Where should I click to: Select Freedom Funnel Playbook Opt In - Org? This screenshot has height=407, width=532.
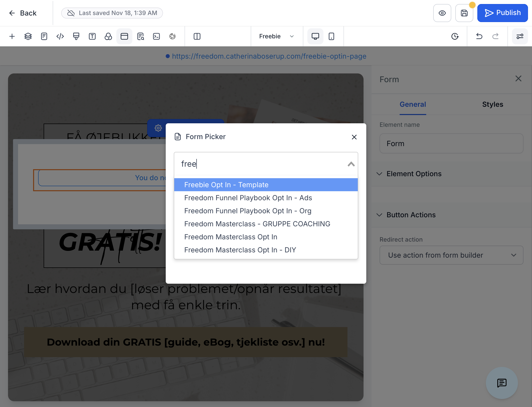[266, 211]
